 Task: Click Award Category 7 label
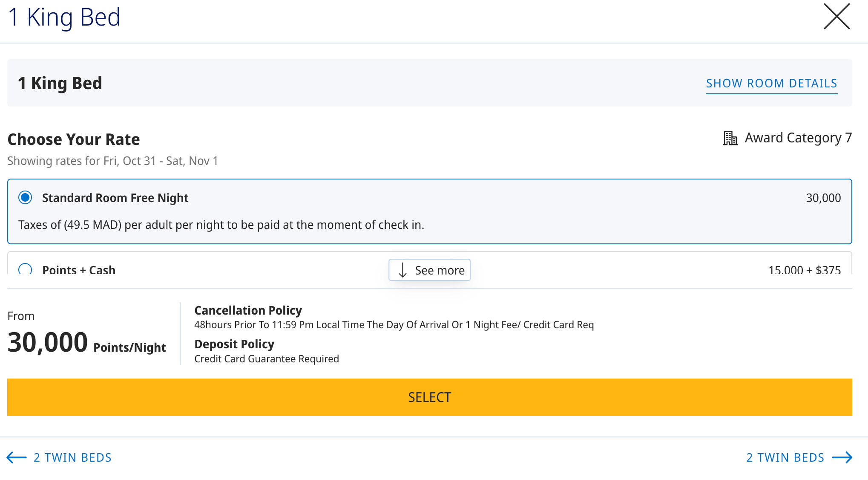coord(798,138)
